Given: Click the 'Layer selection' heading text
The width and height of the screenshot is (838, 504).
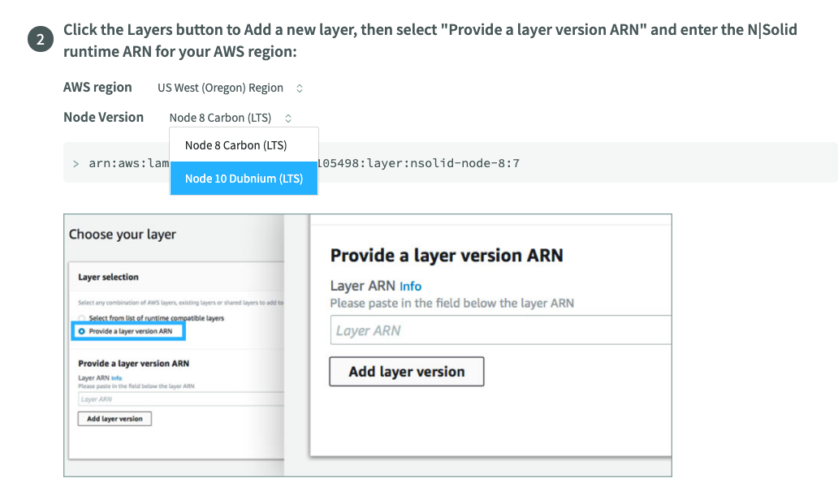Looking at the screenshot, I should pos(109,277).
